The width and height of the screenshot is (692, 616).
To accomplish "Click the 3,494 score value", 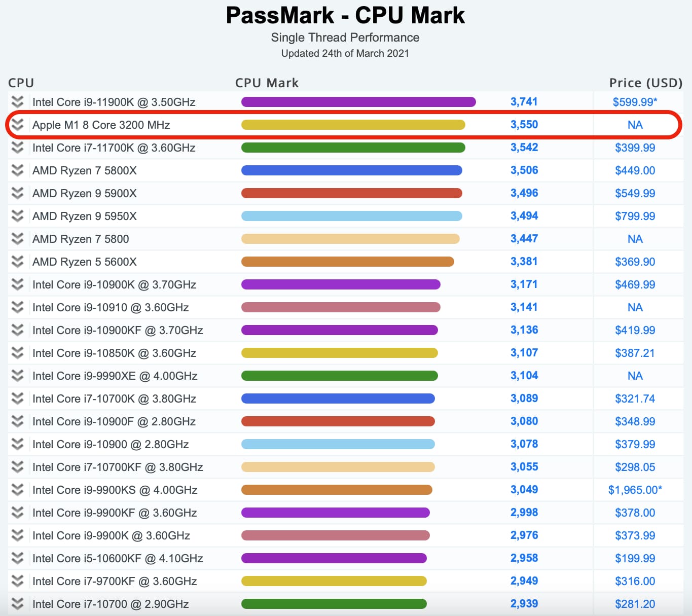I will [524, 215].
